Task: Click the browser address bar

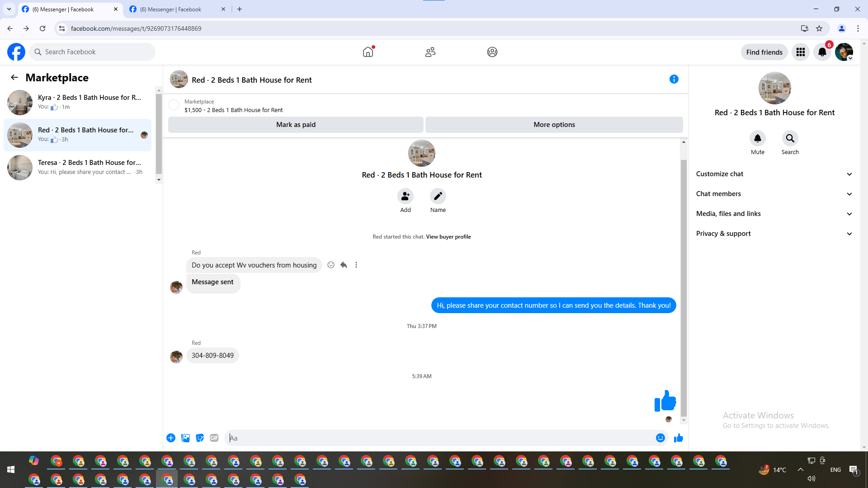Action: (429, 28)
